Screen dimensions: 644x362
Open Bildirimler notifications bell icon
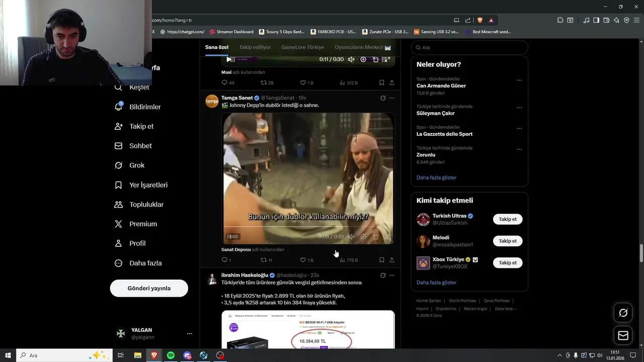(x=118, y=107)
